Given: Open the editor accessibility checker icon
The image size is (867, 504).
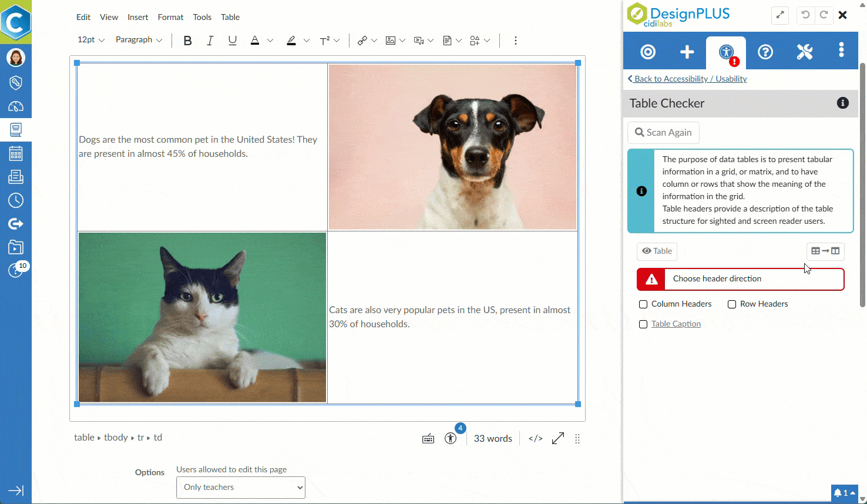Looking at the screenshot, I should (x=451, y=438).
